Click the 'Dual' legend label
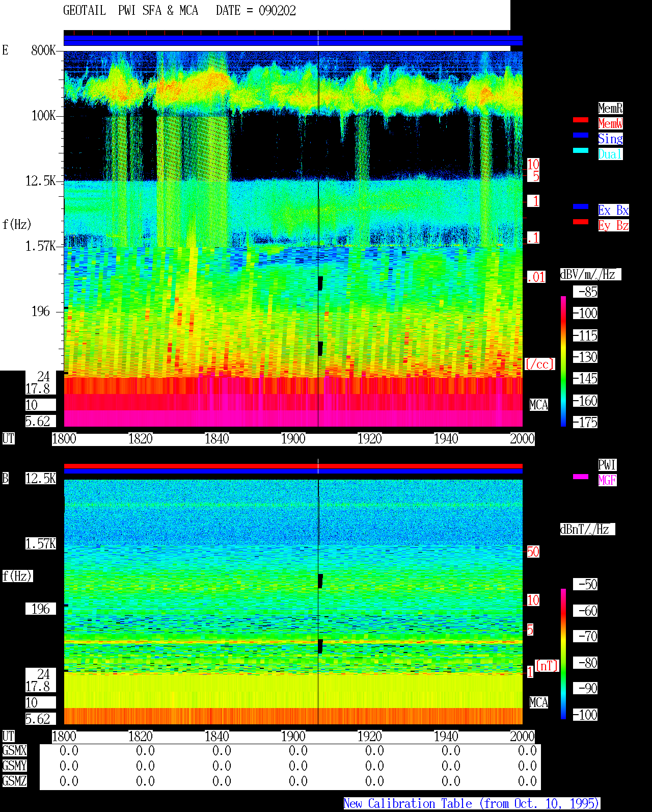 tap(610, 154)
